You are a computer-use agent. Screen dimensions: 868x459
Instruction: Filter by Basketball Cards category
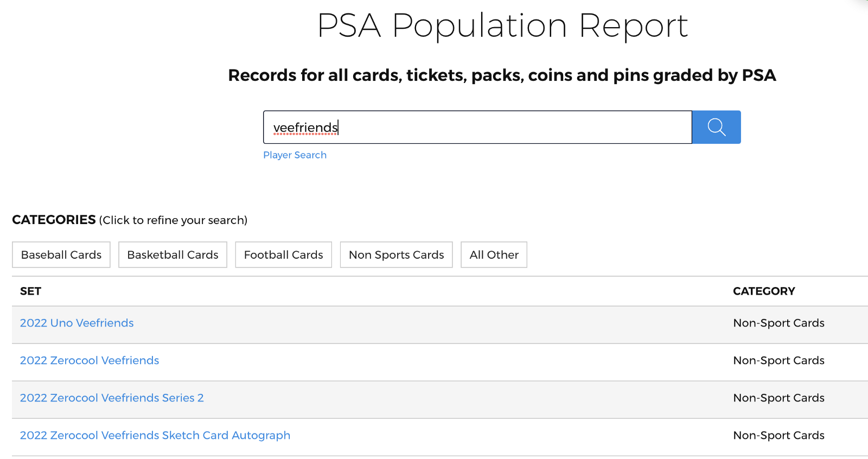(x=173, y=254)
